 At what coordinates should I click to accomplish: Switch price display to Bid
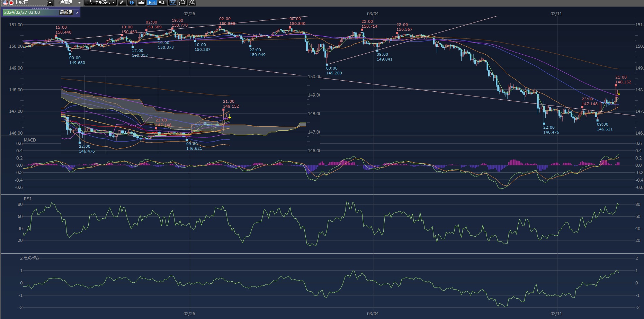152,3
